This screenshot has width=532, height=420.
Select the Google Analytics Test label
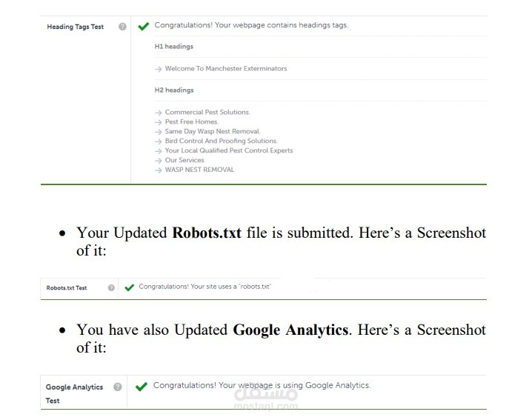tap(74, 393)
